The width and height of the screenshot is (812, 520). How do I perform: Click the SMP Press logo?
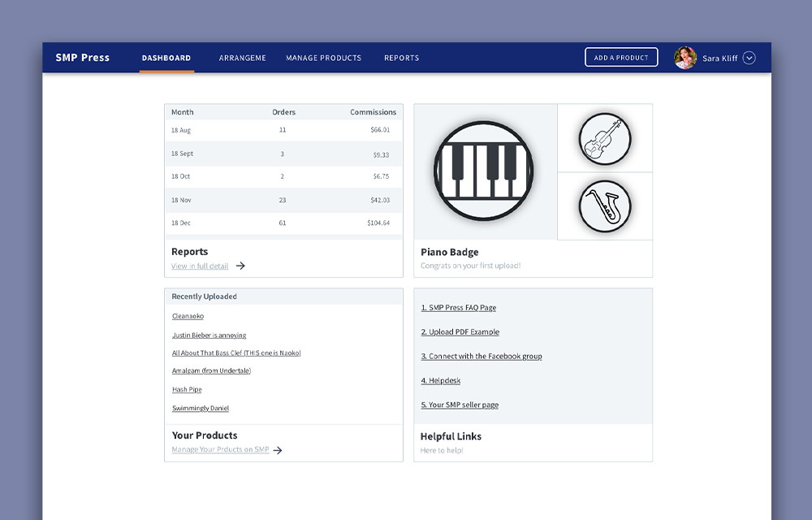pyautogui.click(x=82, y=58)
